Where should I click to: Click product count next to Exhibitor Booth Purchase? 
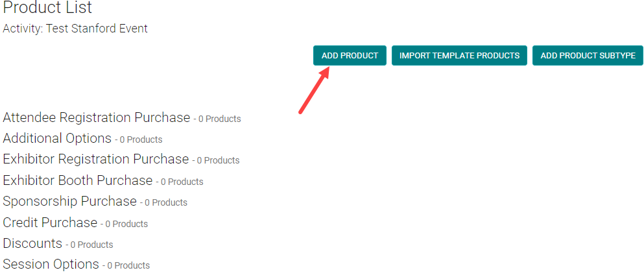click(x=182, y=182)
